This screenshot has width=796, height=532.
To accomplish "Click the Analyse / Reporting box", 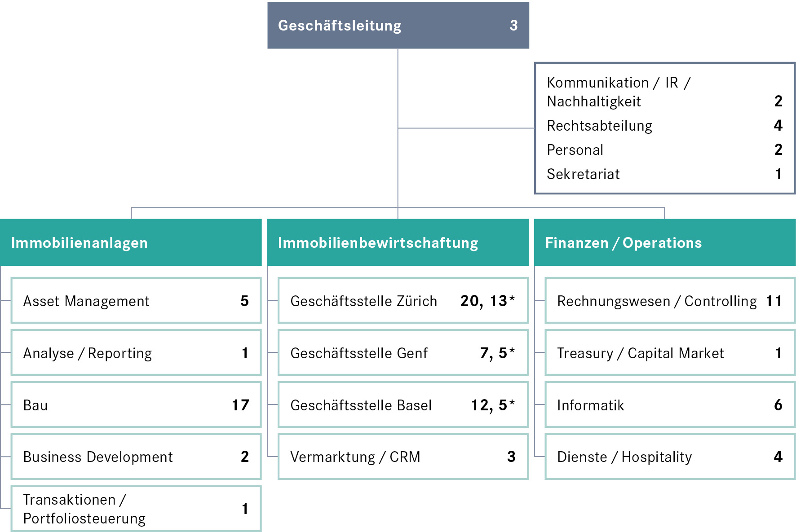I will (x=136, y=352).
